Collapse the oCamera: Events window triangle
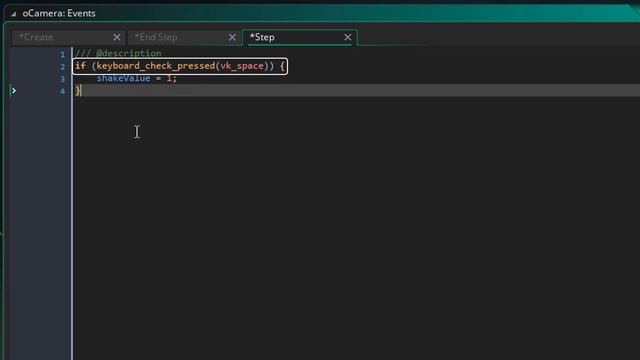This screenshot has width=640, height=360. [x=13, y=14]
